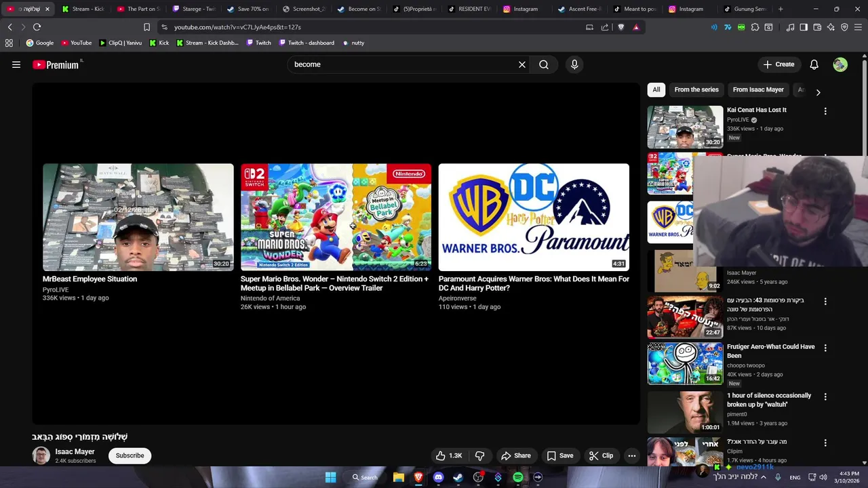Screen dimensions: 868x488
Task: Open options for 'Frutiger Aero' video
Action: 825,348
